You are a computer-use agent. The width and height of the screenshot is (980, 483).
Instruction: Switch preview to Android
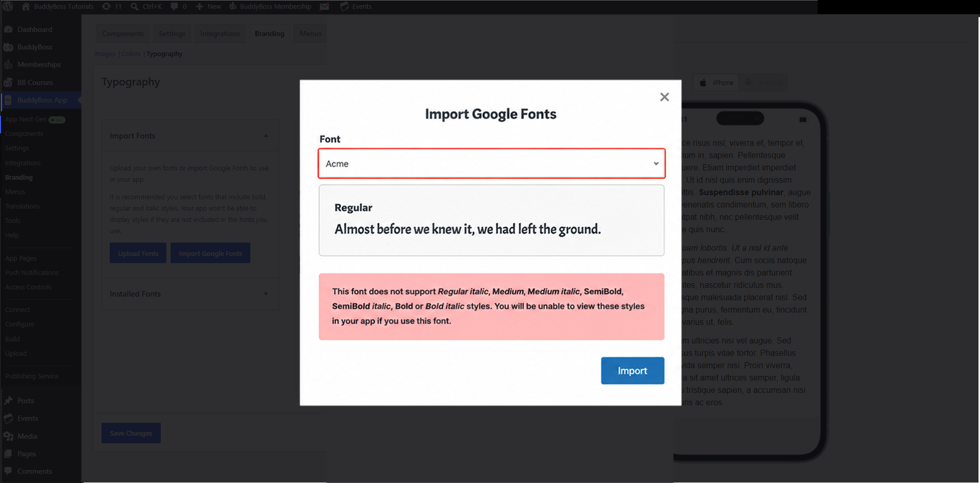point(764,82)
